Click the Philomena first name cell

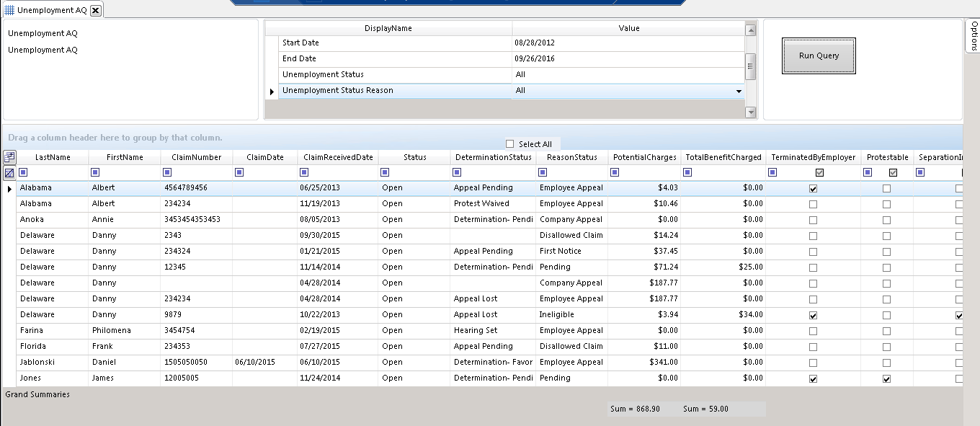pyautogui.click(x=125, y=331)
